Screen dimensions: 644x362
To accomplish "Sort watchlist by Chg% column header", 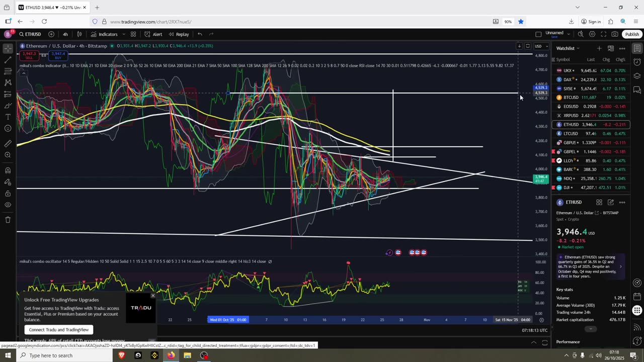I will (620, 59).
